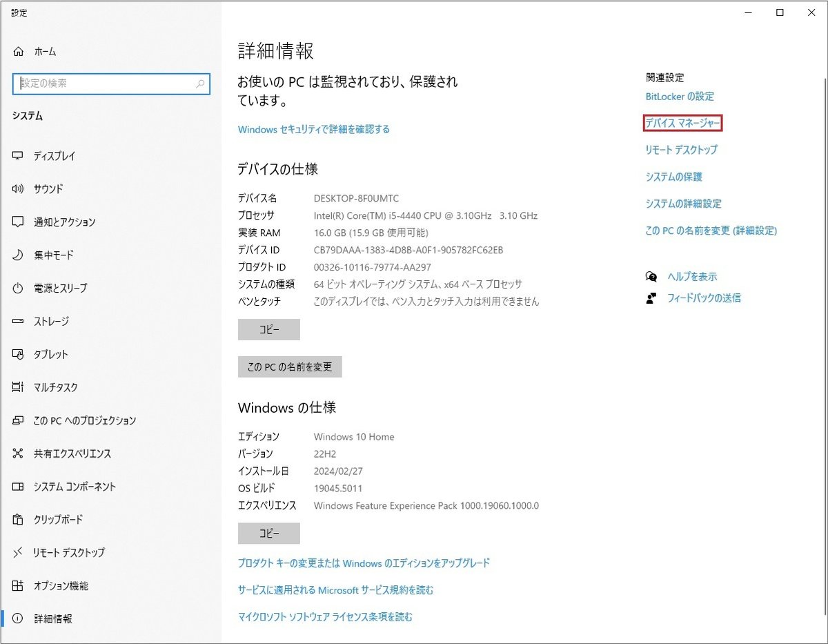
Task: Click the Storage drive icon
Action: 19,322
